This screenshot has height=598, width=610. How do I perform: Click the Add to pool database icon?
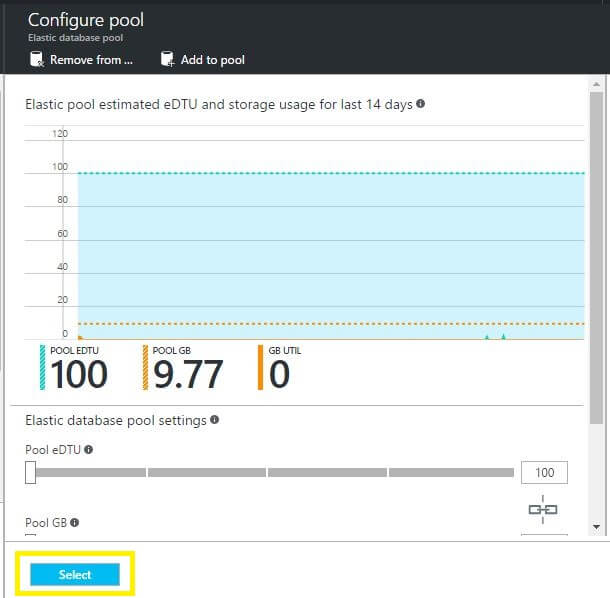click(x=167, y=60)
